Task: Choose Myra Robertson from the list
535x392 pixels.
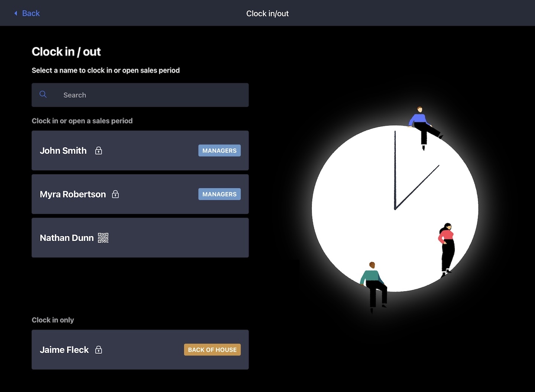Action: [73, 194]
